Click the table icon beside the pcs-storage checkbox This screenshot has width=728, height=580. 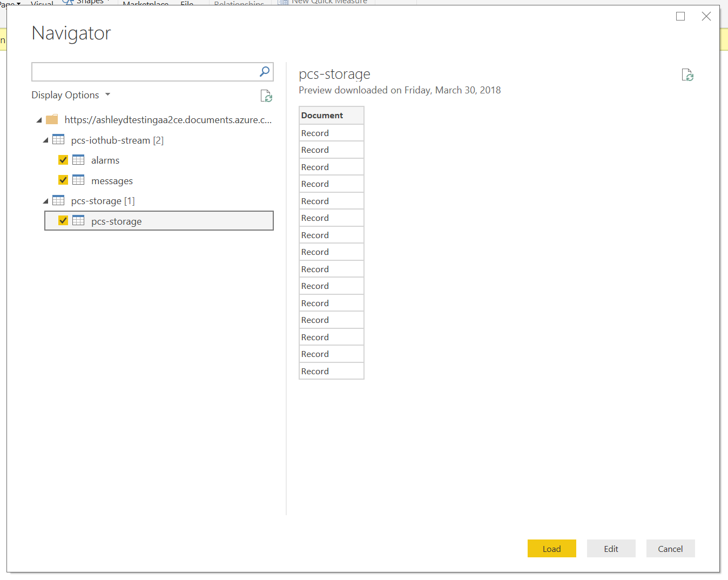[78, 220]
